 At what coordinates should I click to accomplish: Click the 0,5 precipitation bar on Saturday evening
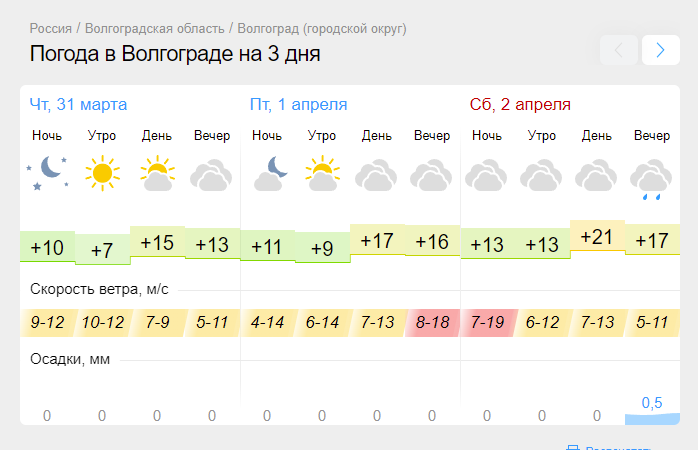pos(652,418)
